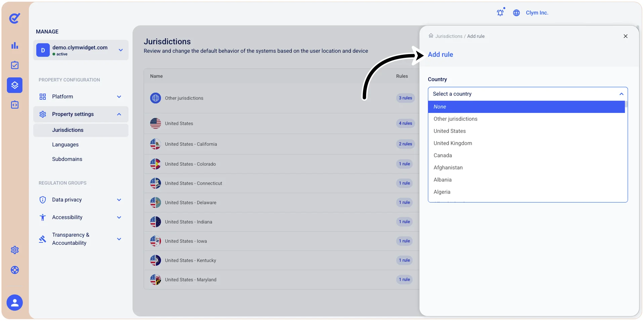The image size is (644, 321).
Task: Open the United States - California row
Action: [x=282, y=144]
